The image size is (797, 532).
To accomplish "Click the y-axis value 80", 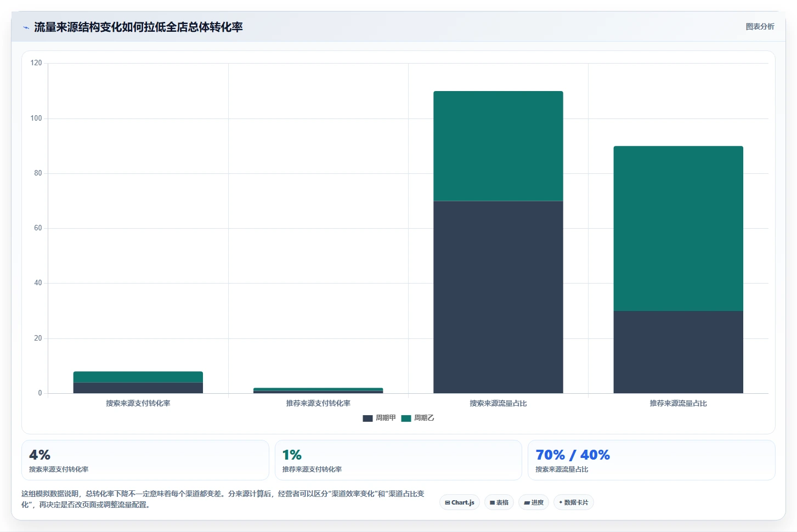I will (x=38, y=173).
